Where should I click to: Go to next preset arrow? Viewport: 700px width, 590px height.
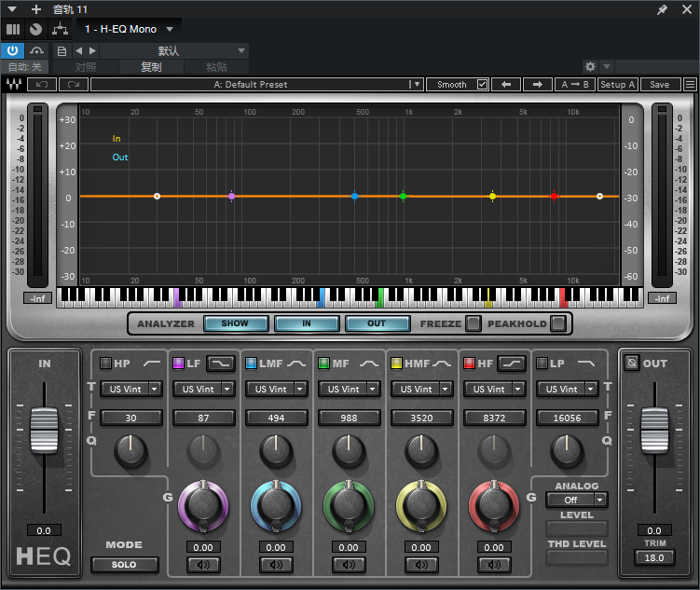(x=92, y=51)
